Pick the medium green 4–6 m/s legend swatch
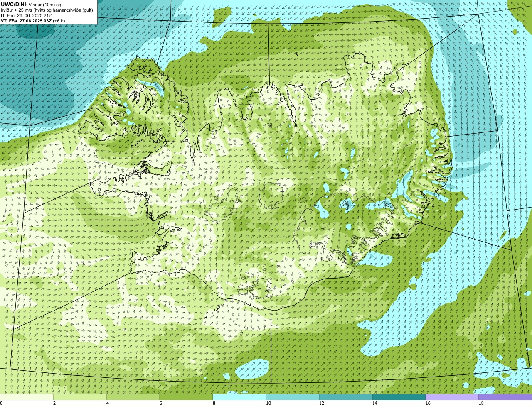532x406 pixels. [133, 397]
